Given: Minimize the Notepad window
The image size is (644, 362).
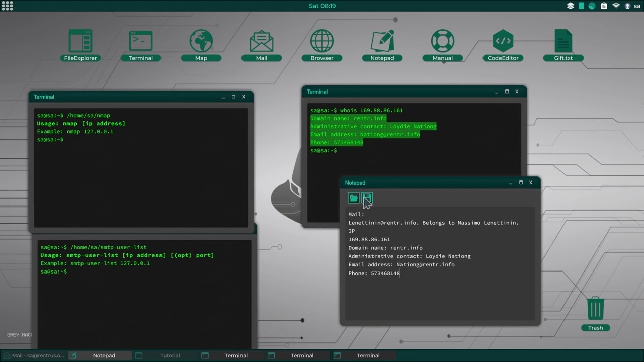Looking at the screenshot, I should 511,183.
